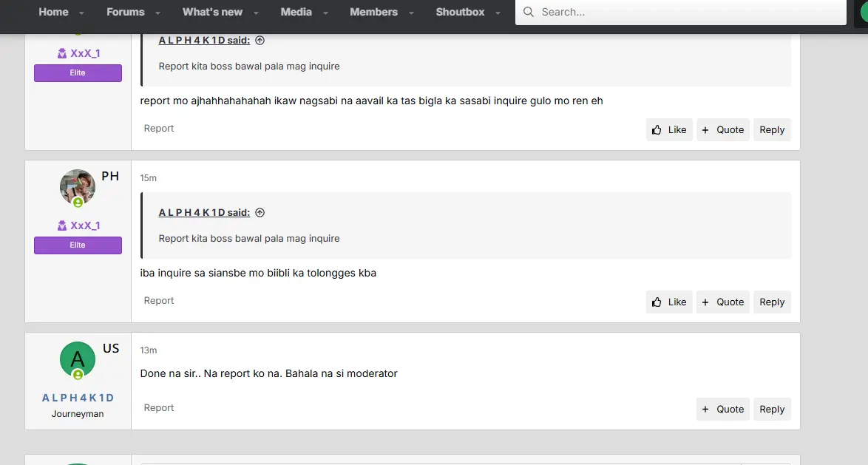Click the search magnifier icon
Screen dimensions: 868x465
coord(529,12)
